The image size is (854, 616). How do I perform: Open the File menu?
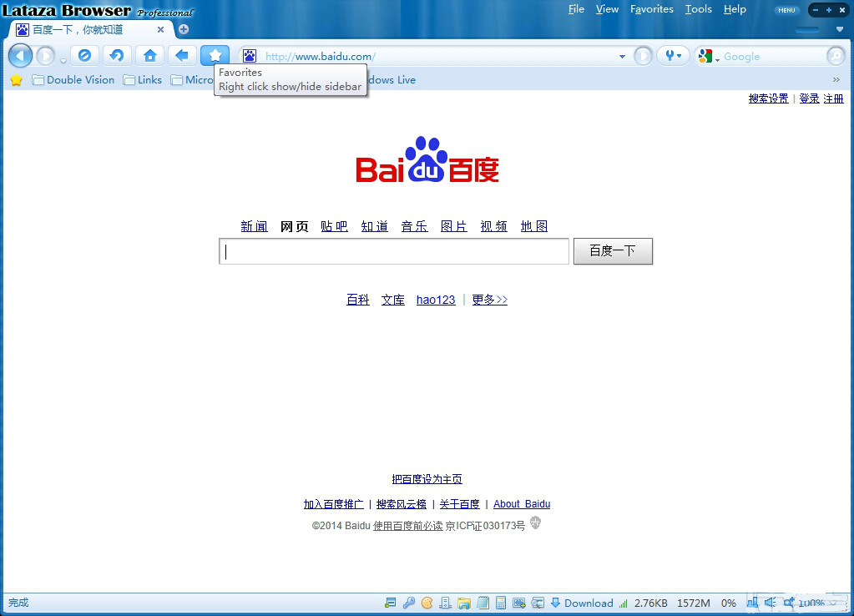click(x=576, y=9)
